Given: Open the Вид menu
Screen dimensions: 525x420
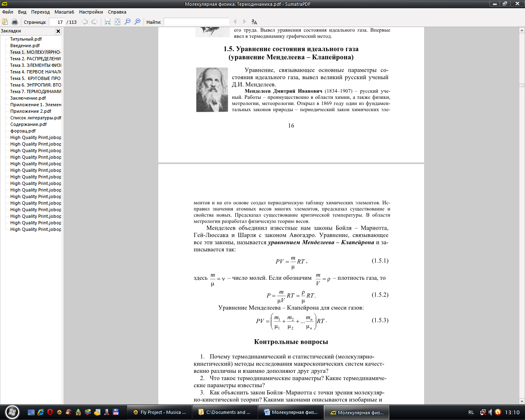Looking at the screenshot, I should click(x=22, y=12).
